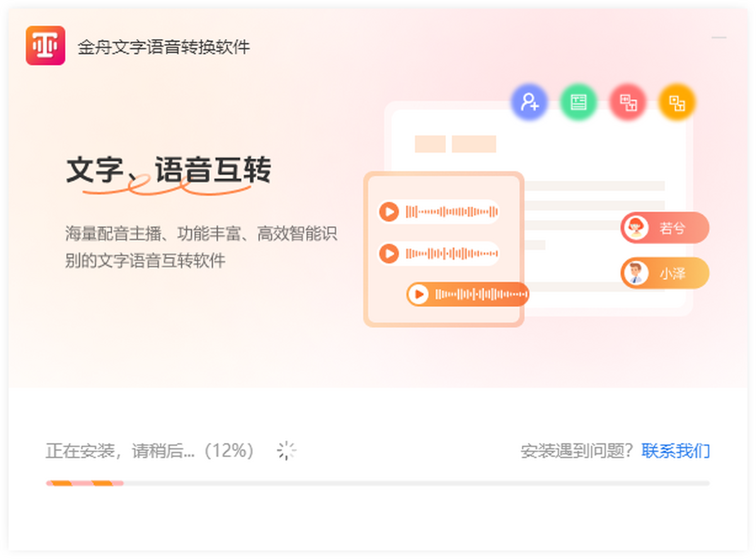The height and width of the screenshot is (559, 756).
Task: Click the blue add-user circle icon
Action: pos(529,102)
